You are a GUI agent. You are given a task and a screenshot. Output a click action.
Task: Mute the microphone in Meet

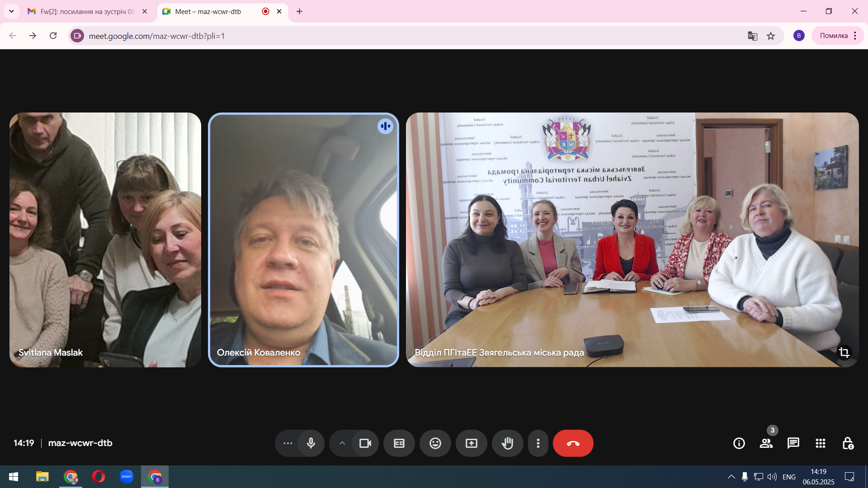(x=311, y=443)
